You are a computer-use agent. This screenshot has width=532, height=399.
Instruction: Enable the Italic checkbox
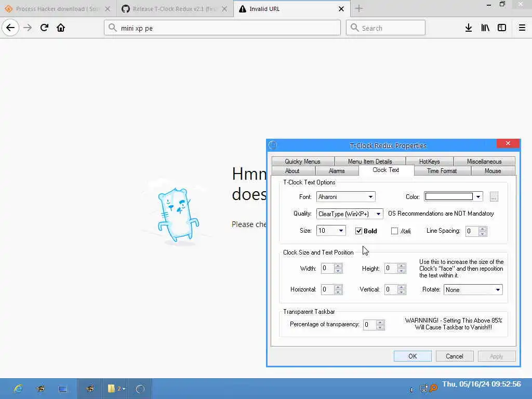(x=394, y=231)
